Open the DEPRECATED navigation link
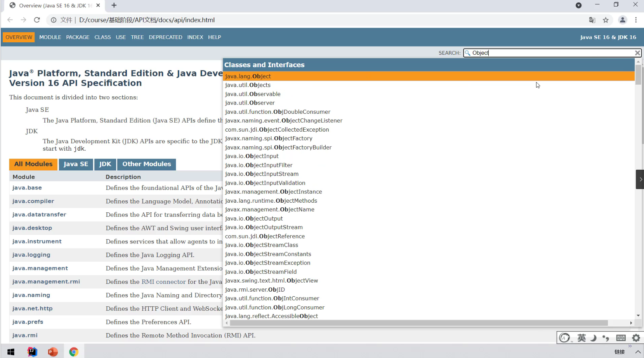The image size is (644, 358). [x=165, y=37]
